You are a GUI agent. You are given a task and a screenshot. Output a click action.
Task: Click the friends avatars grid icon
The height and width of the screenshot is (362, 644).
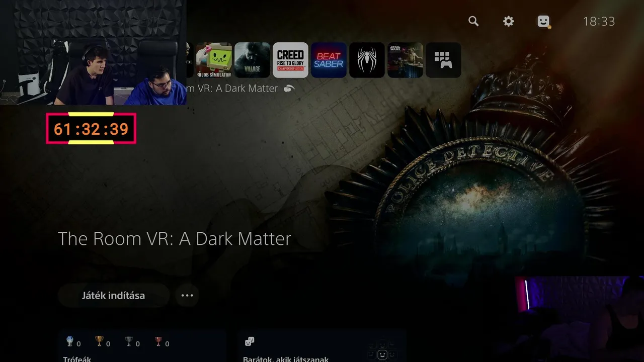click(x=382, y=351)
